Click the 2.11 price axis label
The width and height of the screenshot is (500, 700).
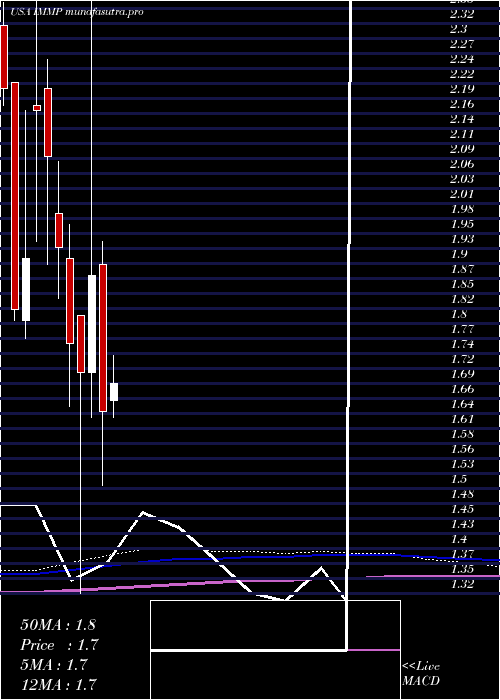[x=462, y=134]
